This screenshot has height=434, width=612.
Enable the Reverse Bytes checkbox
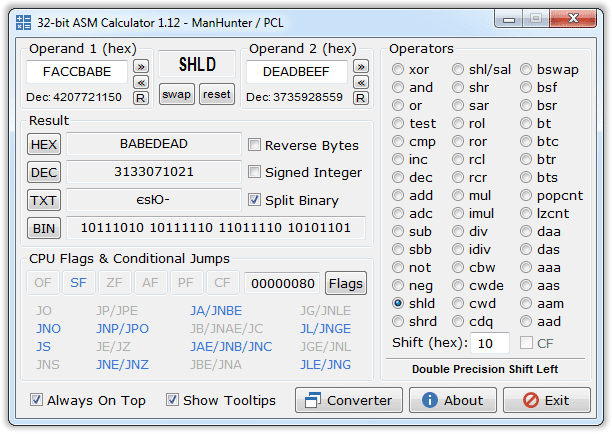coord(256,145)
